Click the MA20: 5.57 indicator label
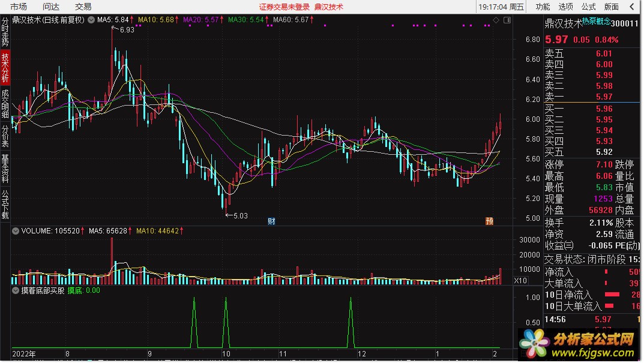644x363 pixels. (203, 20)
